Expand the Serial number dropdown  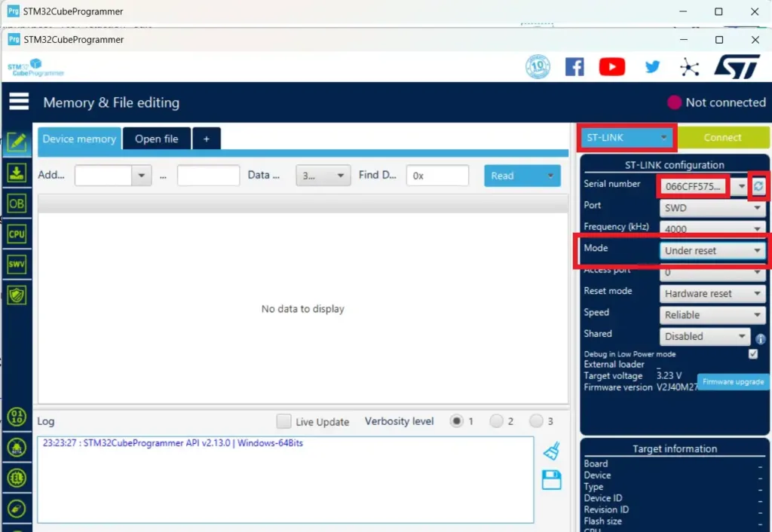click(x=742, y=187)
